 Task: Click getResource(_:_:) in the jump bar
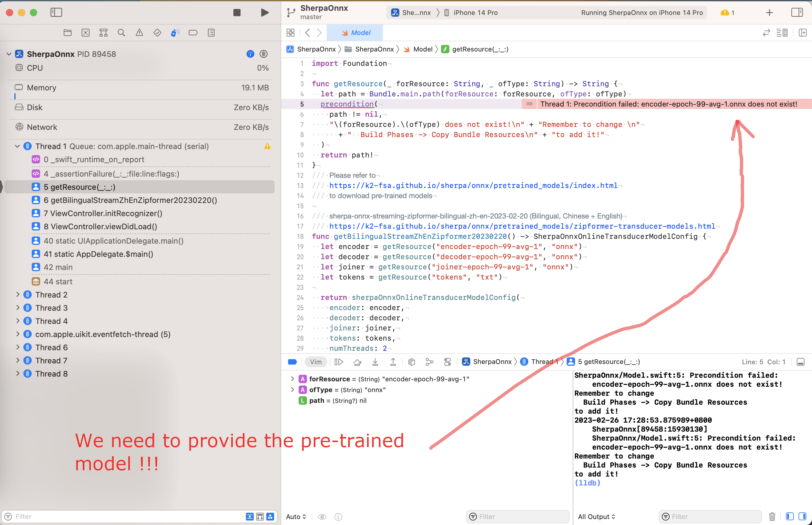(x=475, y=49)
